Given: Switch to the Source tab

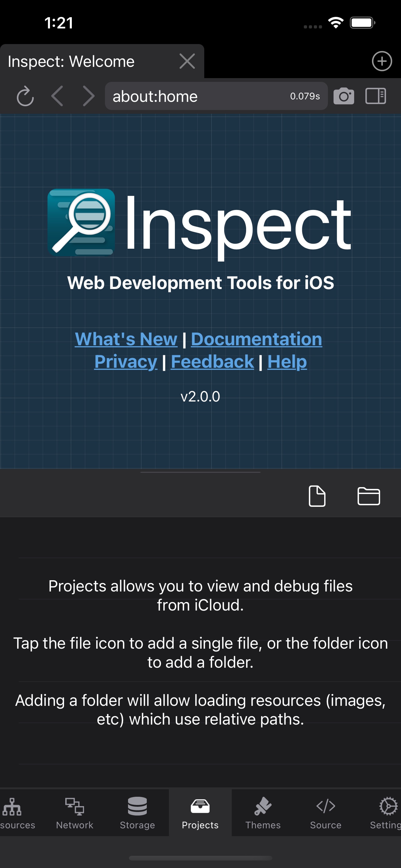Looking at the screenshot, I should (326, 812).
